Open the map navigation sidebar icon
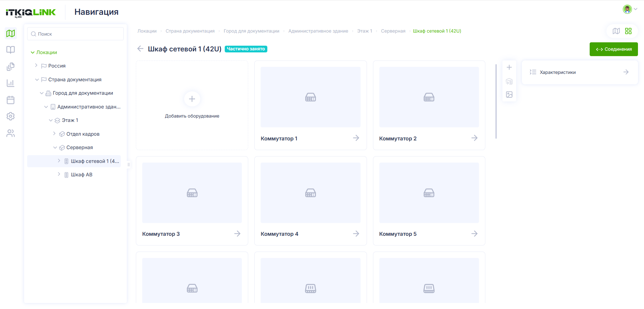This screenshot has width=644, height=309. 11,33
